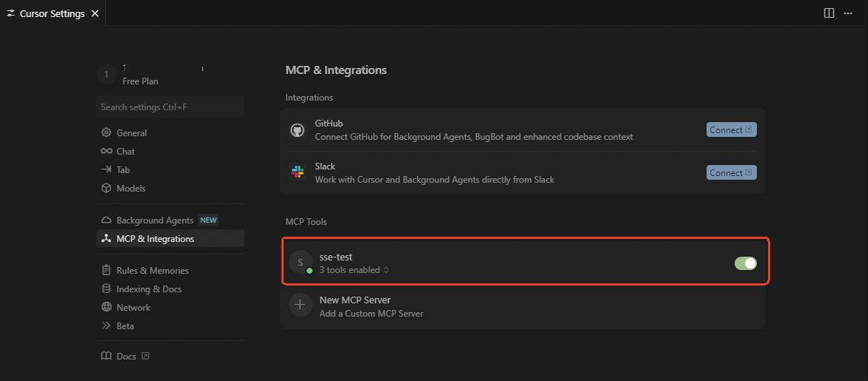868x381 pixels.
Task: Select Rules & Memories section
Action: click(x=170, y=271)
